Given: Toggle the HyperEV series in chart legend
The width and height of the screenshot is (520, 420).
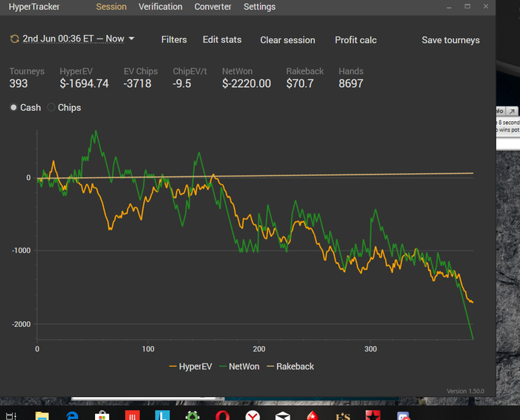Looking at the screenshot, I should (x=190, y=366).
